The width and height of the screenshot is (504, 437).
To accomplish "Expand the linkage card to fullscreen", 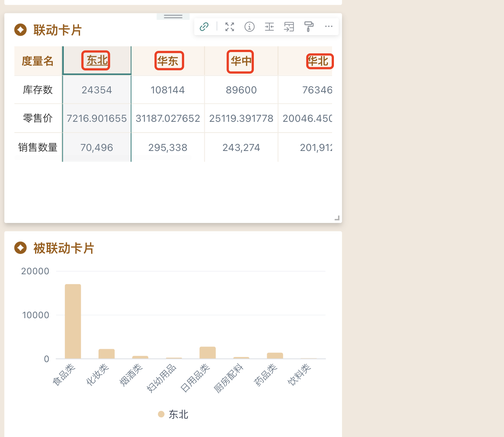I will pos(229,27).
